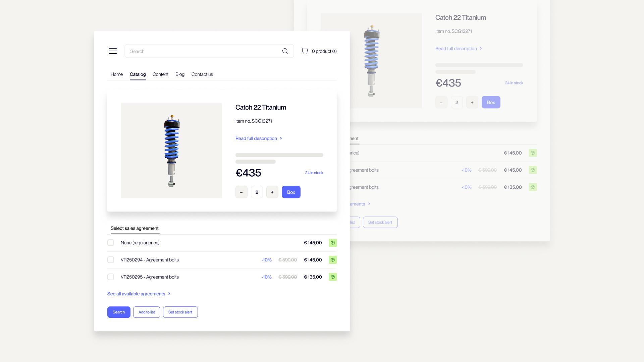Open See all available agreements link

coord(136,294)
